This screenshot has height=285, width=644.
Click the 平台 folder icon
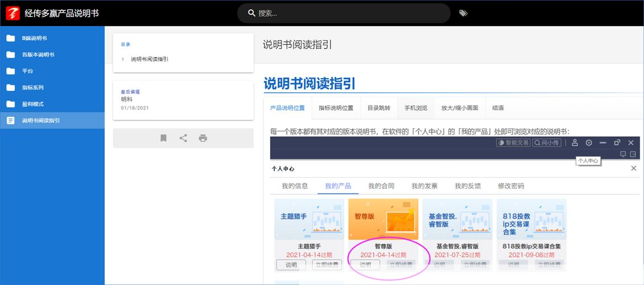point(11,71)
